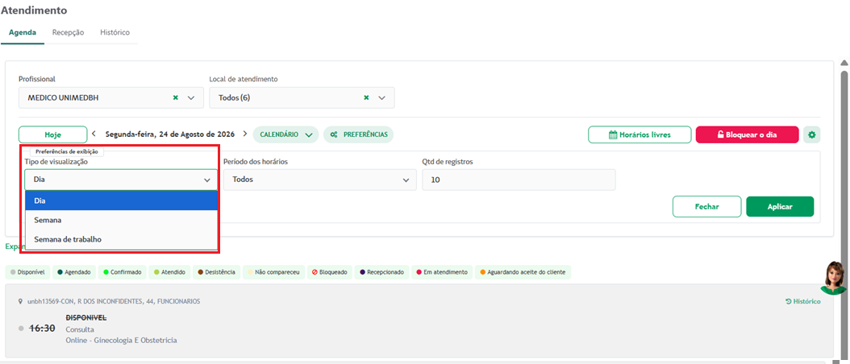Select Semana option
Viewport: 850px width, 364px height.
coord(121,220)
